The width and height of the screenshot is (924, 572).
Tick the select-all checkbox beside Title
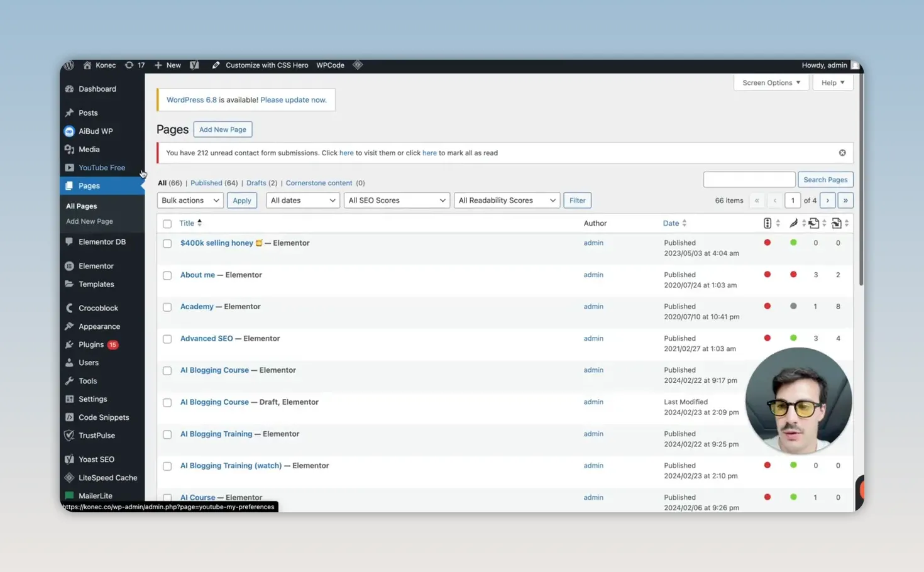pos(167,224)
